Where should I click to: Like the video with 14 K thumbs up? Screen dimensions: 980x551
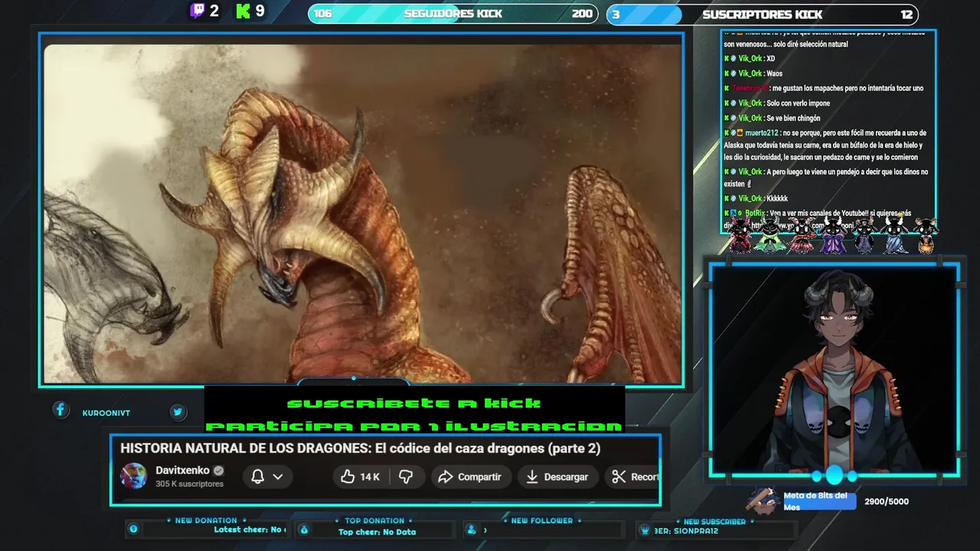pos(361,477)
